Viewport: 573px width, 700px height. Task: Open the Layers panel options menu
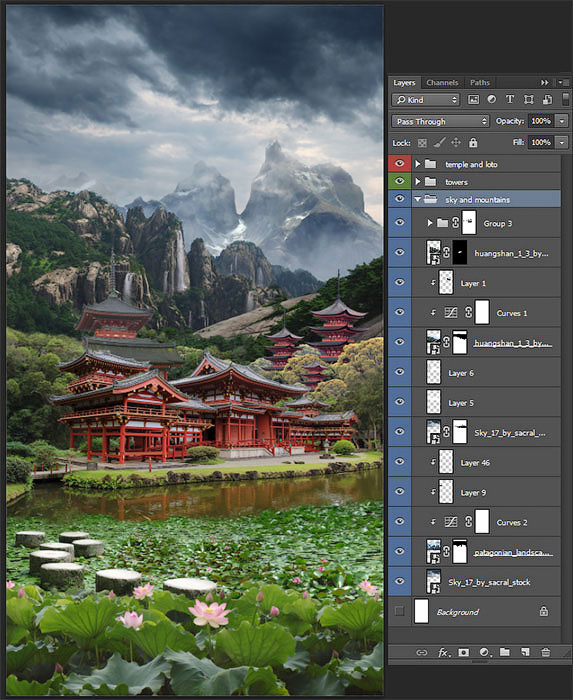coord(563,83)
